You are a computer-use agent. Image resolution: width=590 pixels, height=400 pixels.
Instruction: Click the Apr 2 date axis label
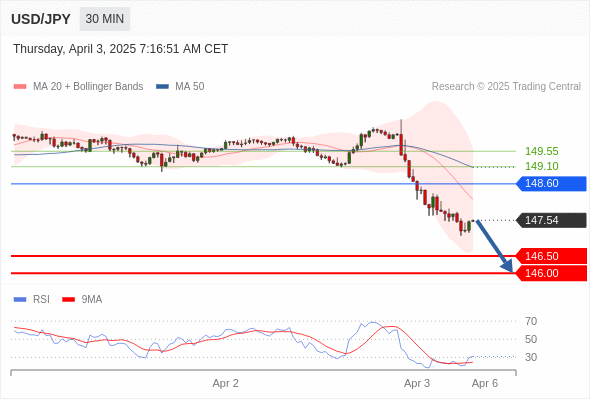click(x=225, y=383)
